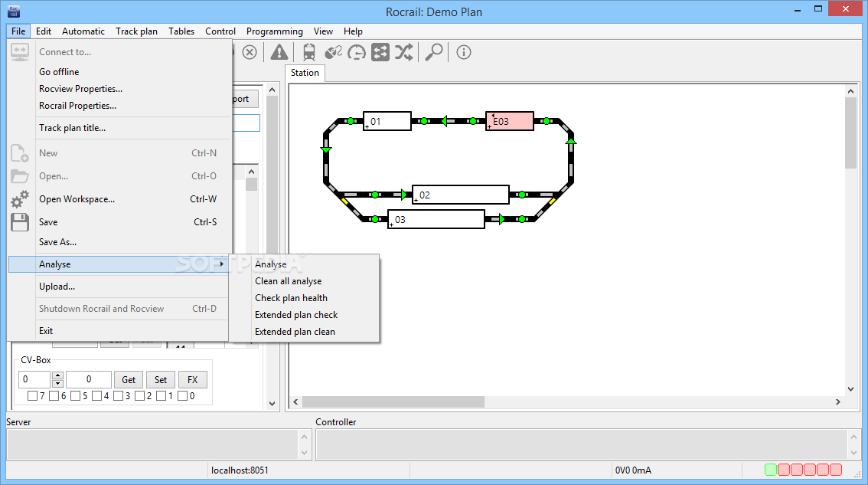Expand the Analyse submenu arrow
This screenshot has height=485, width=868.
tap(221, 264)
